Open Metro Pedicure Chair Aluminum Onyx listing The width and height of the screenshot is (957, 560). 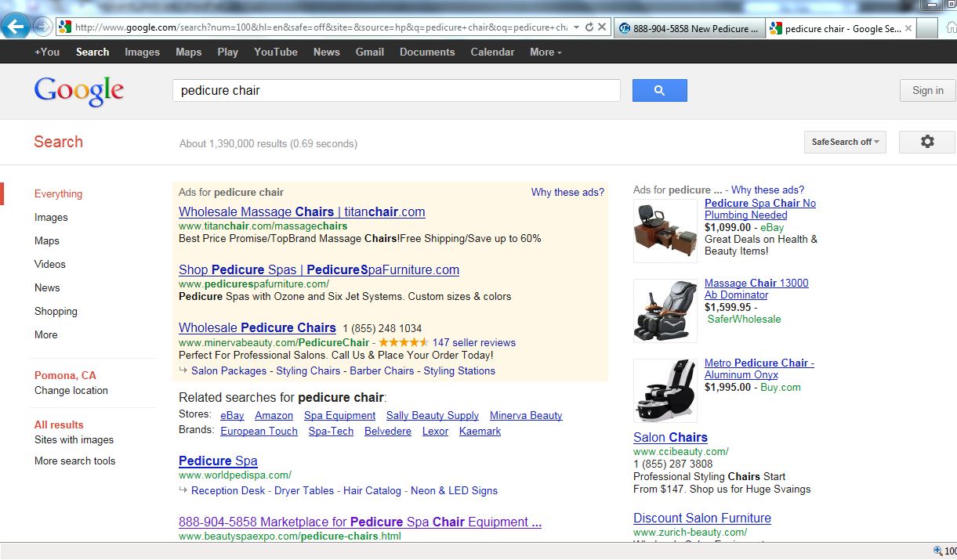[759, 369]
